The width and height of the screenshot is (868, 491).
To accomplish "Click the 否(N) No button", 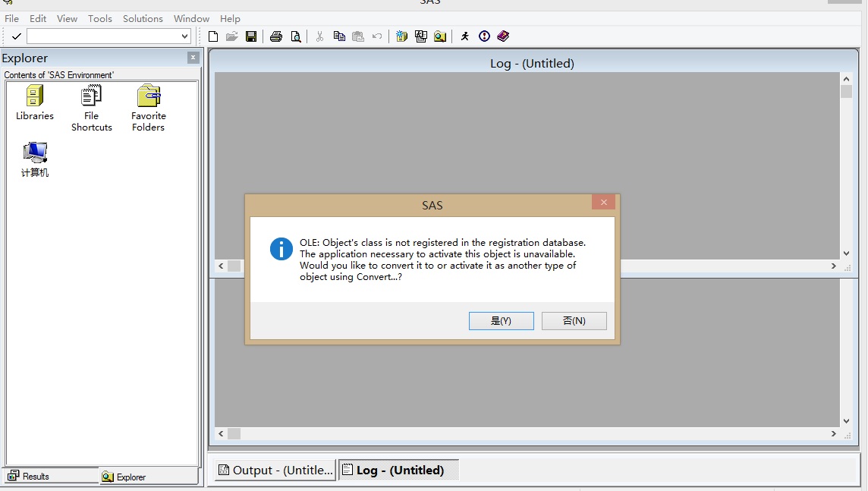I will pyautogui.click(x=574, y=321).
